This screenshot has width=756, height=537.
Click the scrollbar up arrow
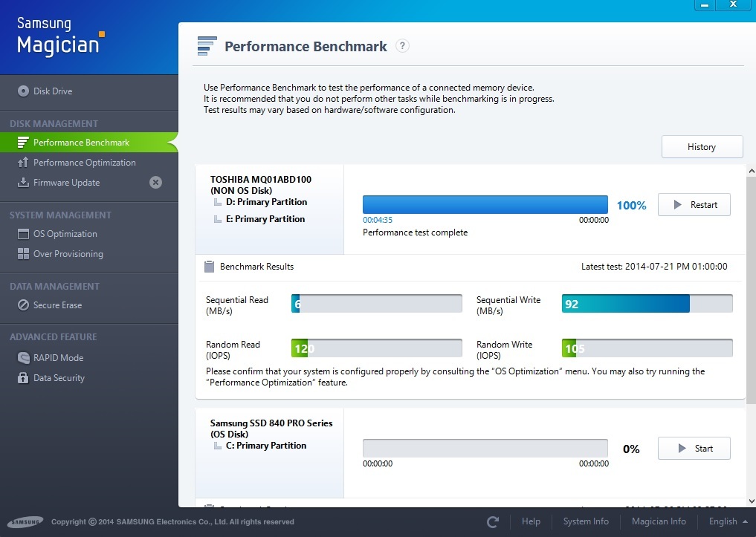(752, 171)
